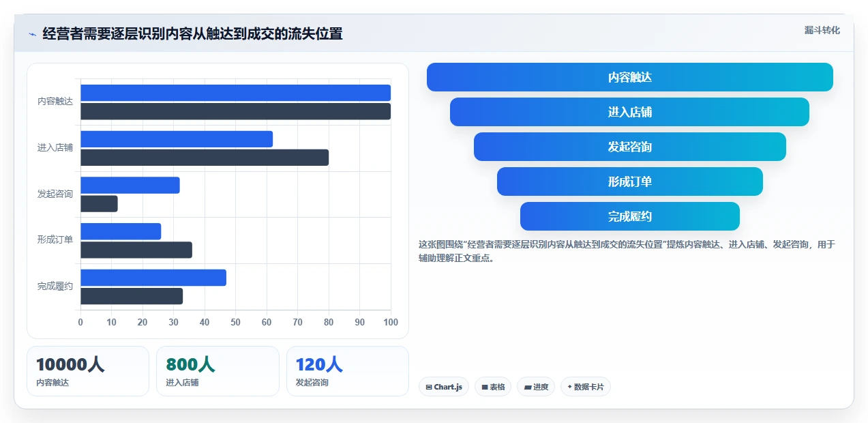Click the x-axis tick label 80

329,322
